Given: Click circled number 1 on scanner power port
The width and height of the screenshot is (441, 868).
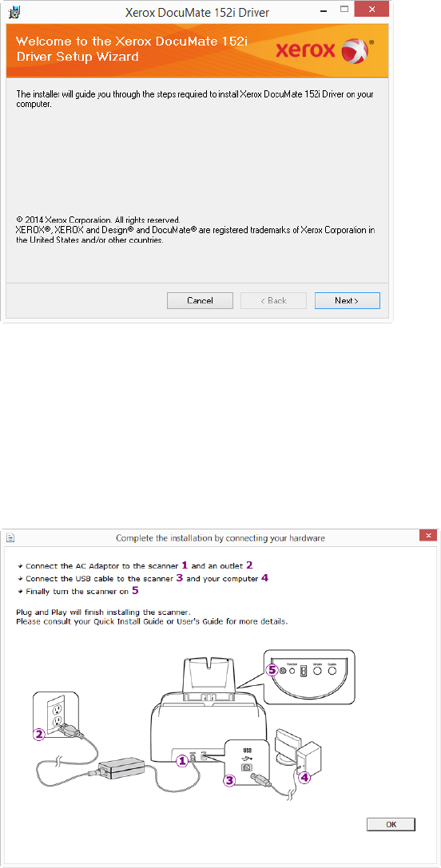Looking at the screenshot, I should point(180,762).
